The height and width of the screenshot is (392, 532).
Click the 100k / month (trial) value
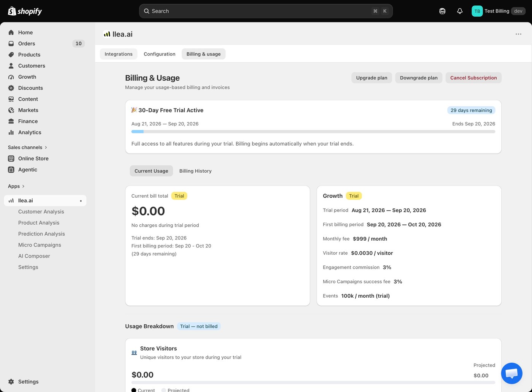click(x=366, y=296)
